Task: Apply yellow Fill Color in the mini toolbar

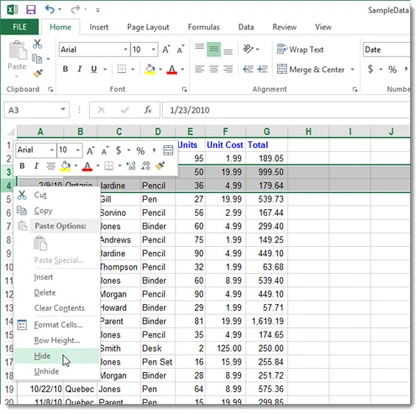Action: (65, 166)
